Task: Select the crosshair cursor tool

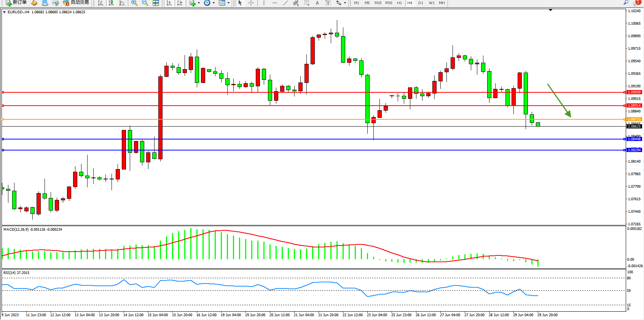Action: pyautogui.click(x=251, y=3)
